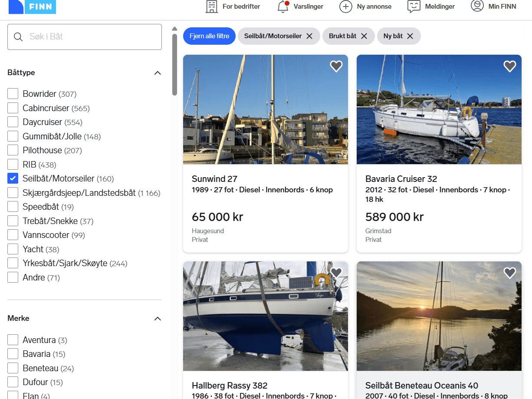Favorite the Beneteau Oceanis 40 heart
Image resolution: width=532 pixels, height=399 pixels.
[x=509, y=273]
